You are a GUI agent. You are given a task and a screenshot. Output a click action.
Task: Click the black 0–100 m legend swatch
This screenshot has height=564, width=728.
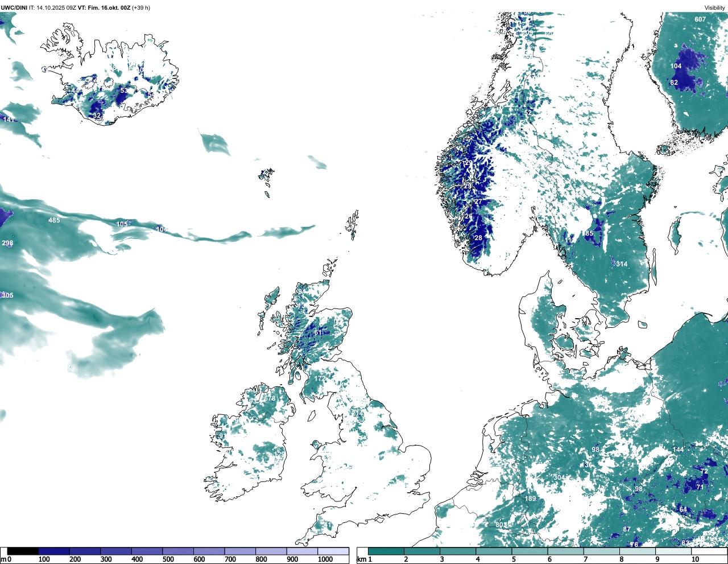tap(23, 551)
